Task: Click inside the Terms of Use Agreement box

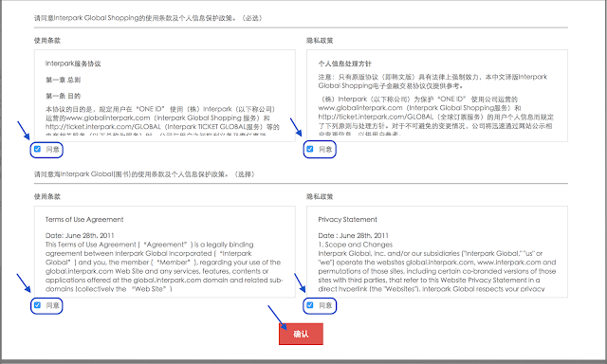Action: [x=164, y=251]
